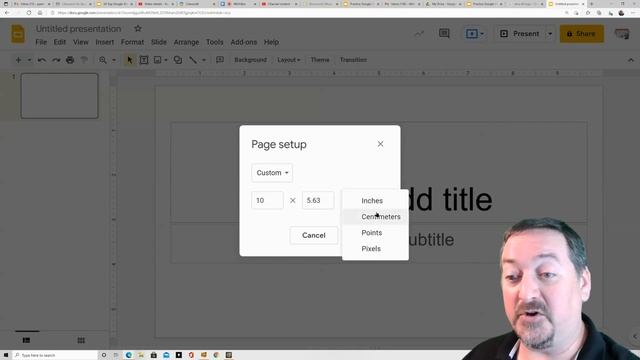
Task: Click the Theme button
Action: point(320,60)
